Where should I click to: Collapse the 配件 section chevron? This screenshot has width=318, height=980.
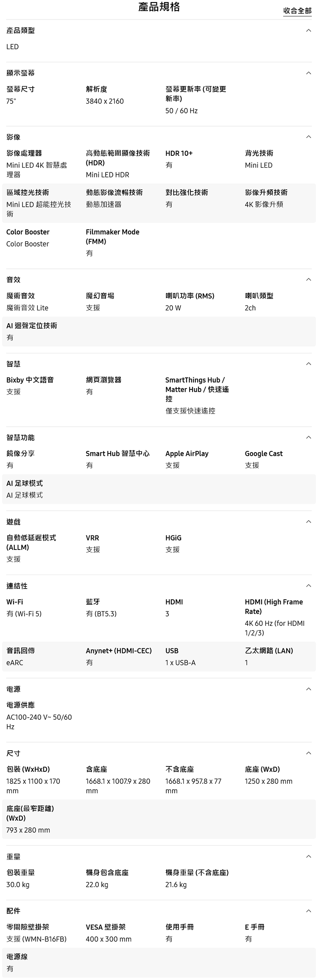pos(308,911)
